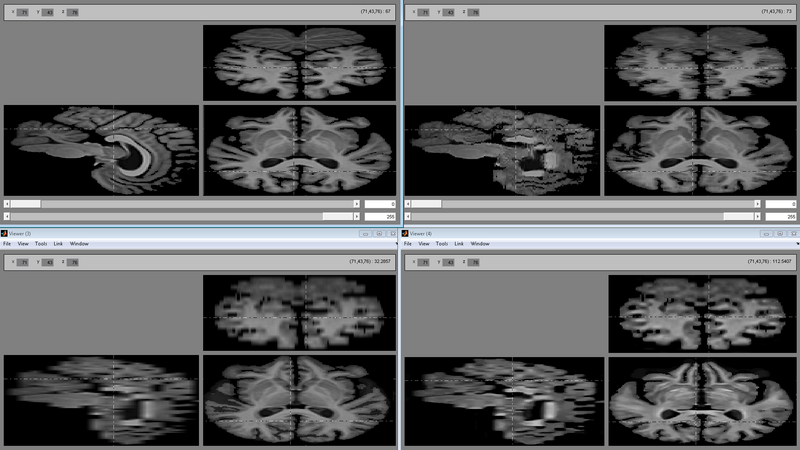This screenshot has height=450, width=800.
Task: Select the X coordinate field in Viewer (3)
Action: tap(25, 262)
